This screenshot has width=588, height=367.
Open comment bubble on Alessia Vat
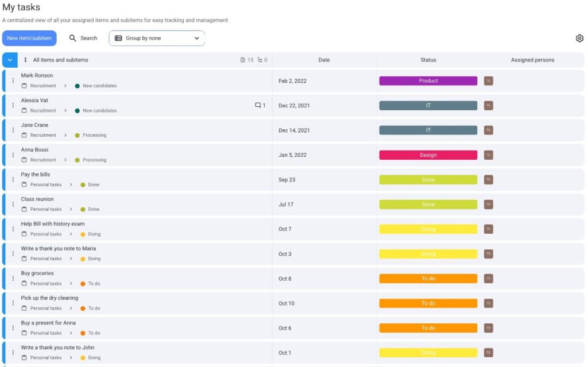coord(258,106)
